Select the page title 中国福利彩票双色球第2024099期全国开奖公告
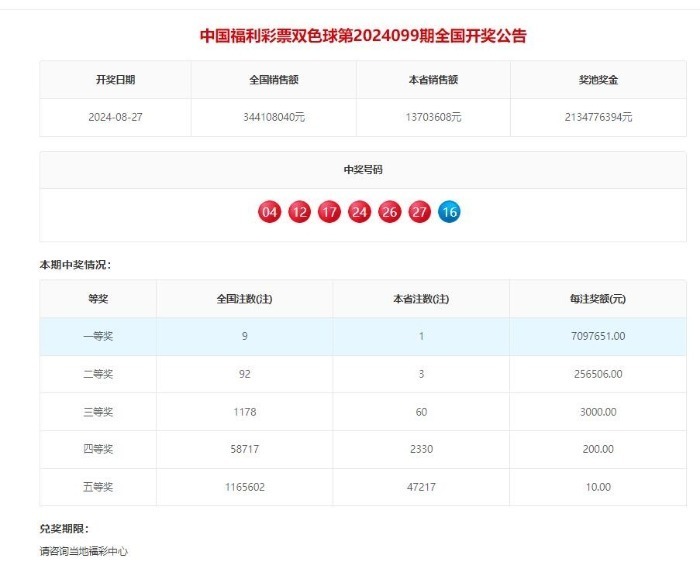The height and width of the screenshot is (565, 700). (x=363, y=36)
